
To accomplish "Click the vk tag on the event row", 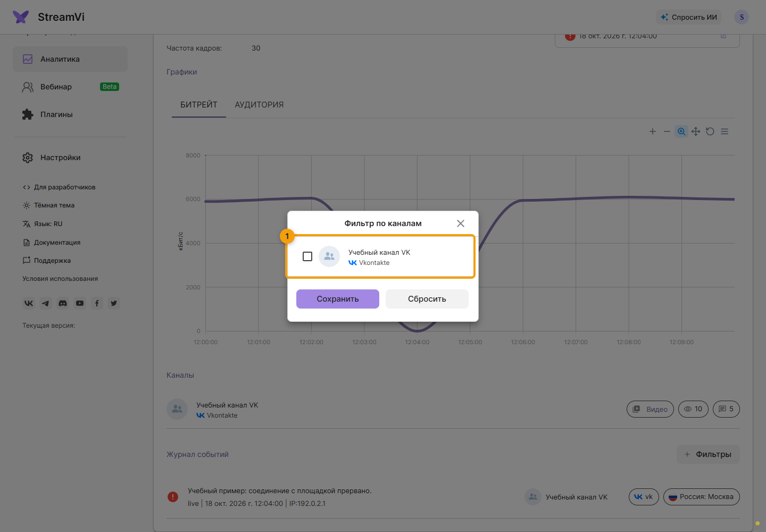I will (644, 497).
